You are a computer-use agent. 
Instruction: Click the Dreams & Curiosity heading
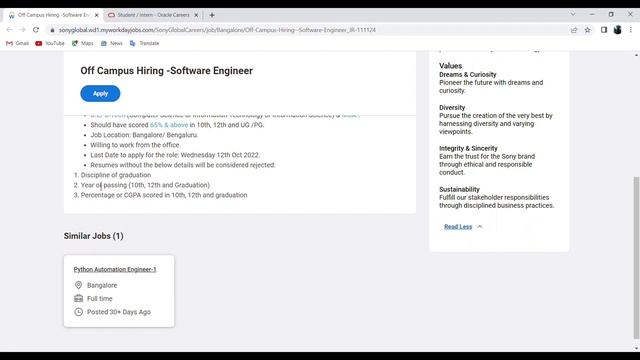coord(468,75)
